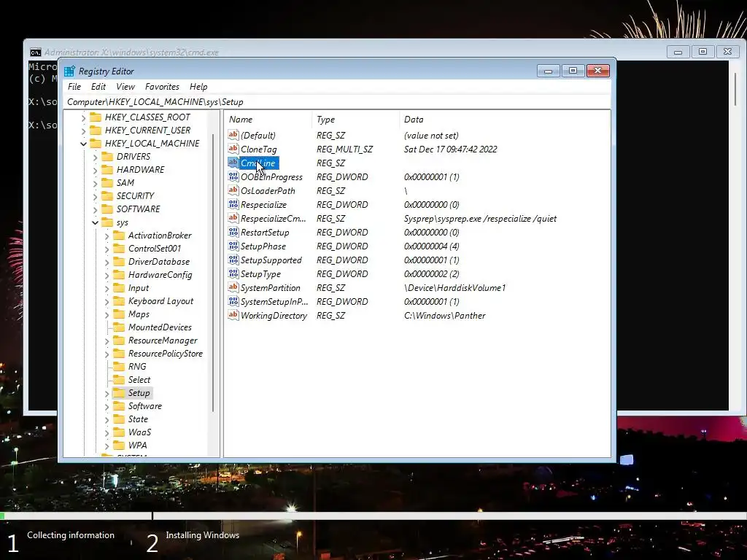The width and height of the screenshot is (747, 560).
Task: Click the HKEY_CURRENT_USER folder icon
Action: (96, 130)
